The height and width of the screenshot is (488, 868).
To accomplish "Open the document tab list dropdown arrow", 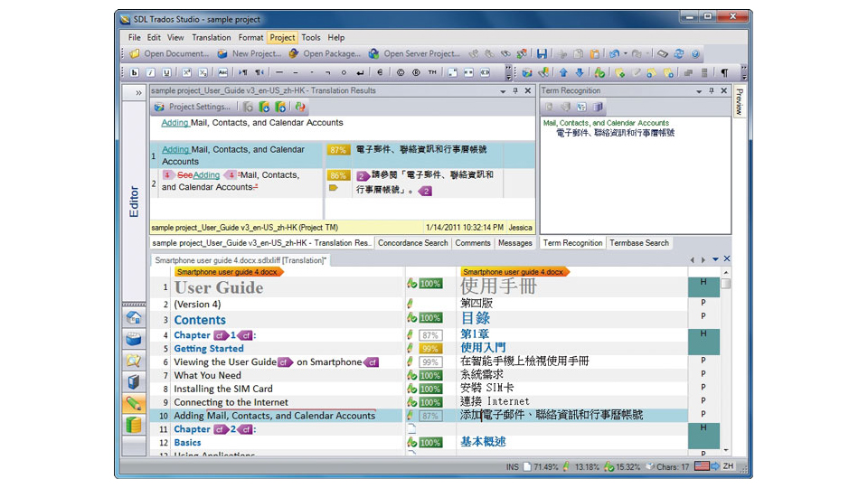I will click(715, 259).
